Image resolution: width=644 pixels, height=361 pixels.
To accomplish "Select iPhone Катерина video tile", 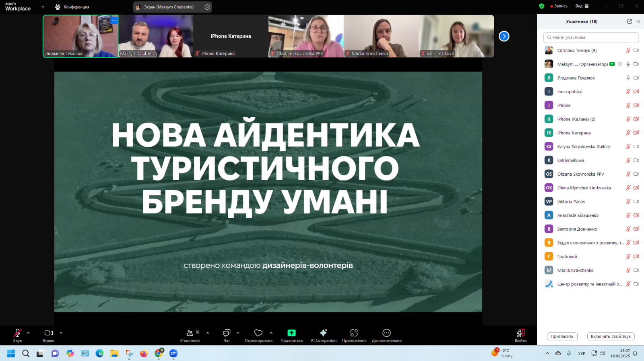I will pyautogui.click(x=231, y=36).
